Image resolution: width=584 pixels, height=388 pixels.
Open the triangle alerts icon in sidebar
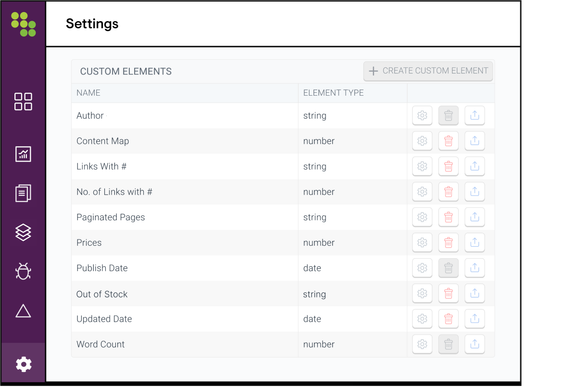pos(23,311)
